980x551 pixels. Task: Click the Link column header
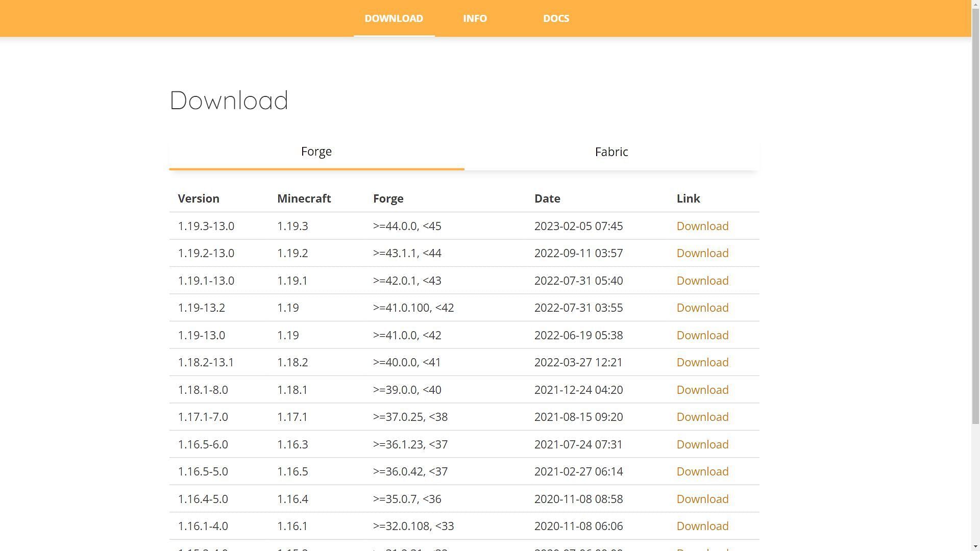[689, 198]
